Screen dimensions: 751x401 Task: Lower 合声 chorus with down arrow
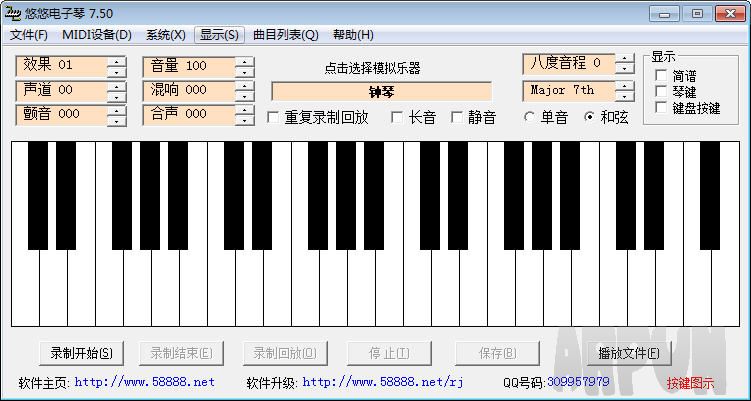click(x=244, y=120)
